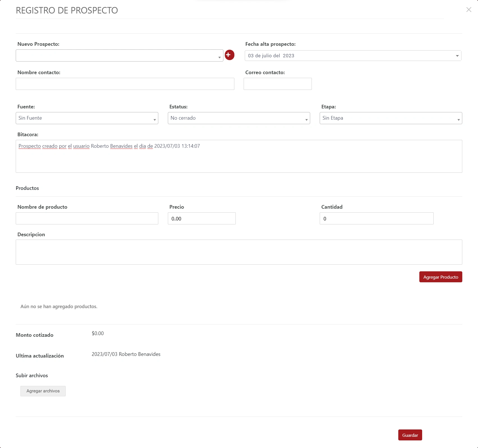Image resolution: width=478 pixels, height=448 pixels.
Task: Click the Bitacora label
Action: 28,135
